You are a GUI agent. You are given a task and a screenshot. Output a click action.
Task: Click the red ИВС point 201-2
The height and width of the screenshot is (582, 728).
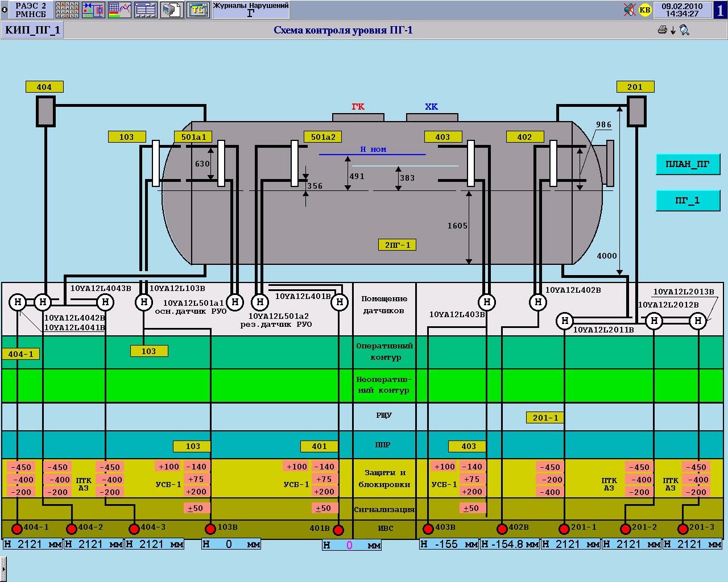point(626,529)
